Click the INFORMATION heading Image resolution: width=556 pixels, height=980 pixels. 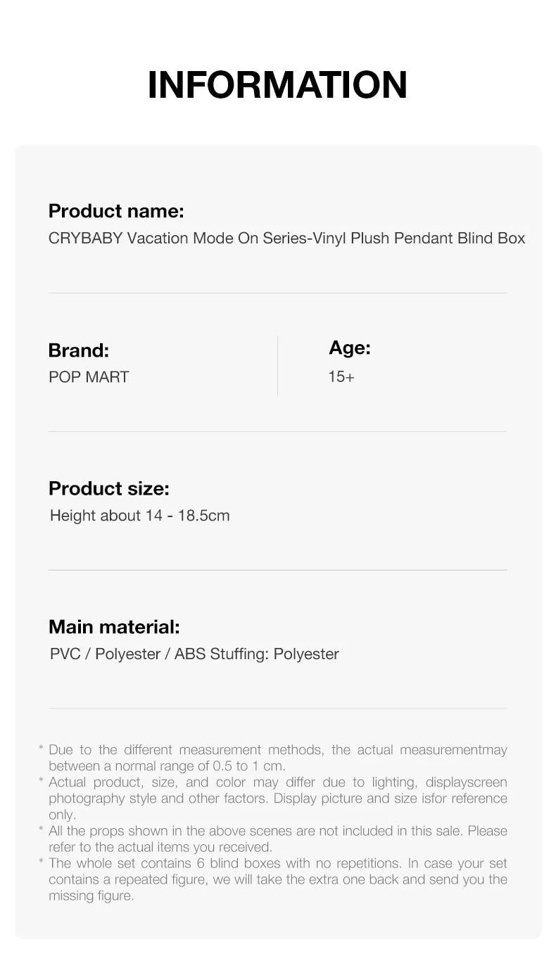coord(277,84)
